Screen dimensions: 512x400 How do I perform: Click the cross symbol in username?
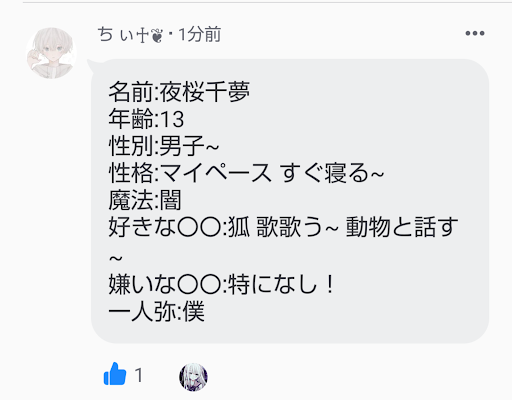pos(143,35)
